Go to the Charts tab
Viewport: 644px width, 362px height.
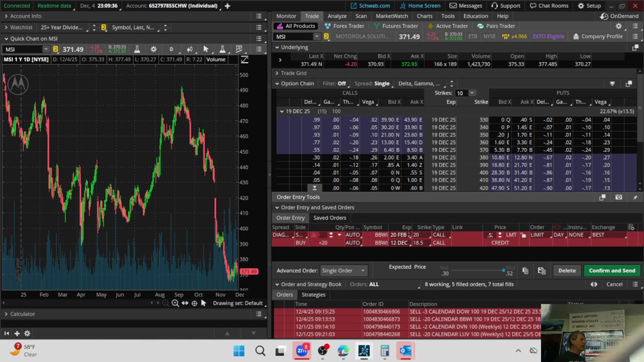tap(425, 16)
